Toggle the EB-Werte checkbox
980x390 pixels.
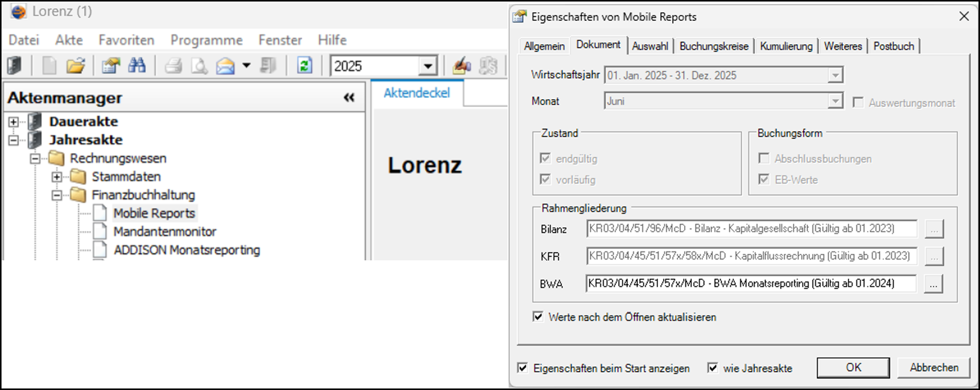764,179
